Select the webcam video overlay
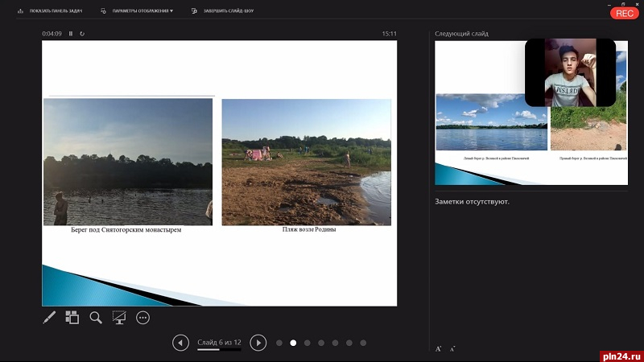Viewport: 644px width, 362px height. 570,72
